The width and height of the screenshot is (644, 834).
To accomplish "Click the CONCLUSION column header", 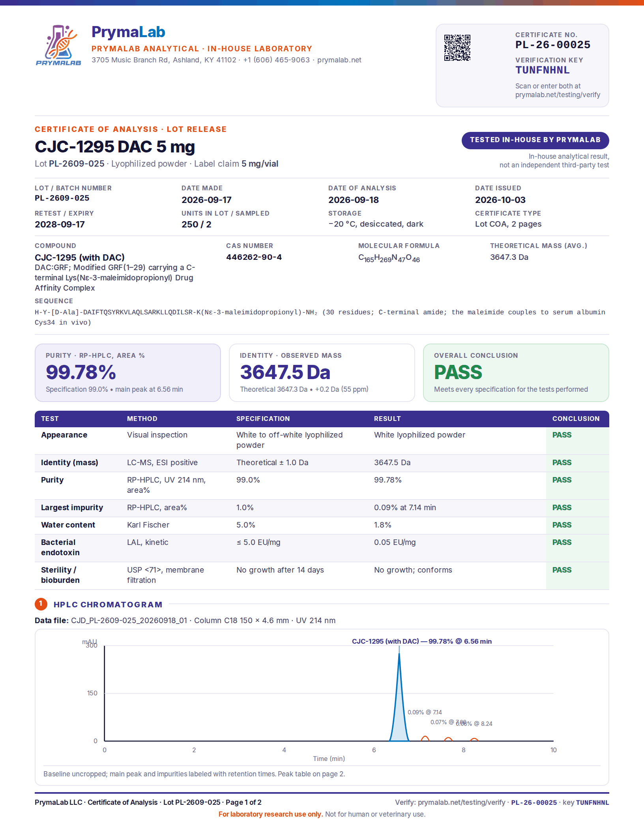I will pos(576,419).
